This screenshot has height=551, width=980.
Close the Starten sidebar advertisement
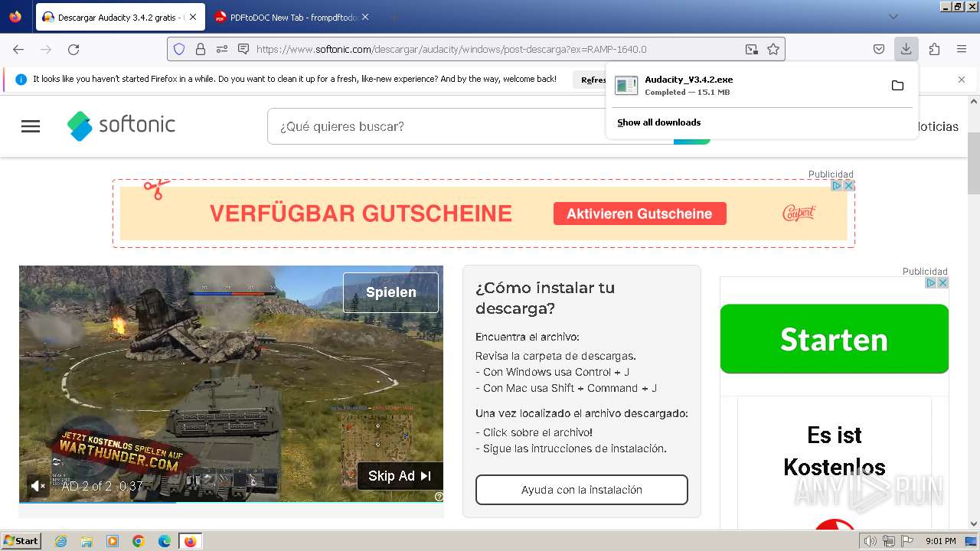pyautogui.click(x=942, y=282)
